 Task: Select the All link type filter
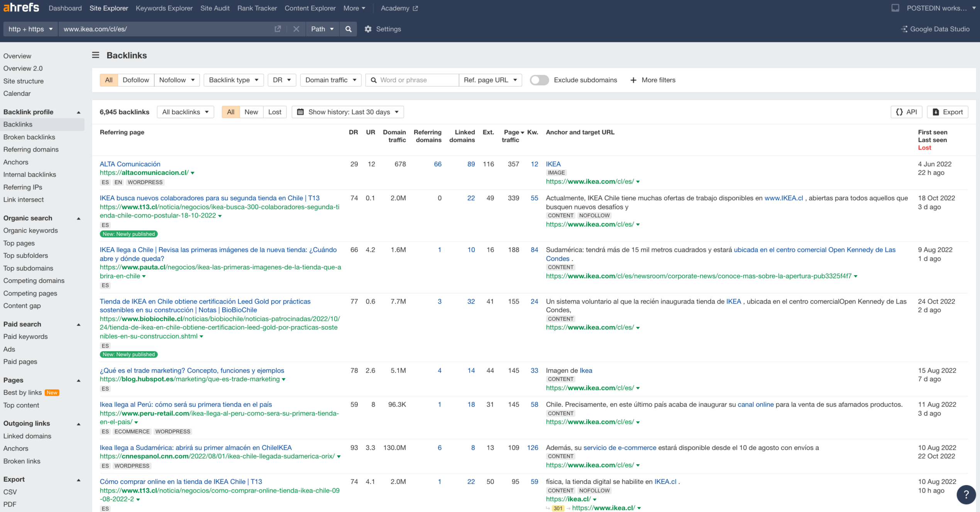point(109,80)
